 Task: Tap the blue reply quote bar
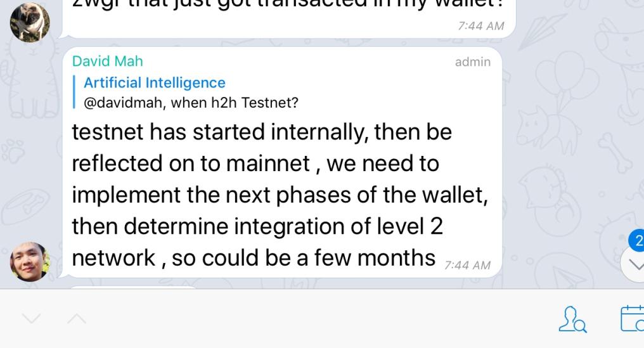74,92
